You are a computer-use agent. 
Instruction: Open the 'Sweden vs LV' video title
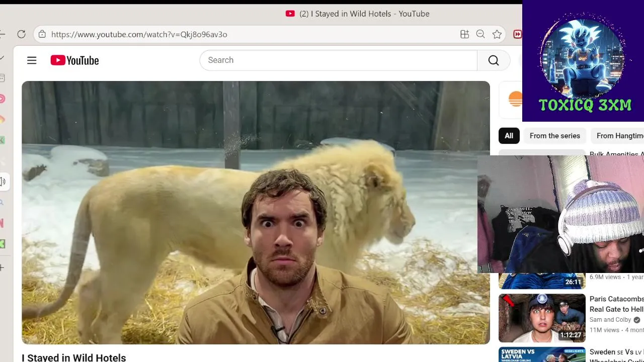click(x=617, y=355)
